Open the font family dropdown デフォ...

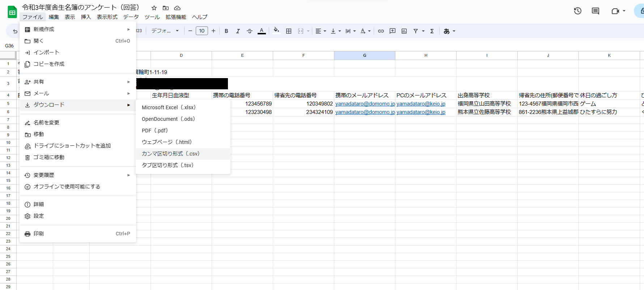coord(165,31)
